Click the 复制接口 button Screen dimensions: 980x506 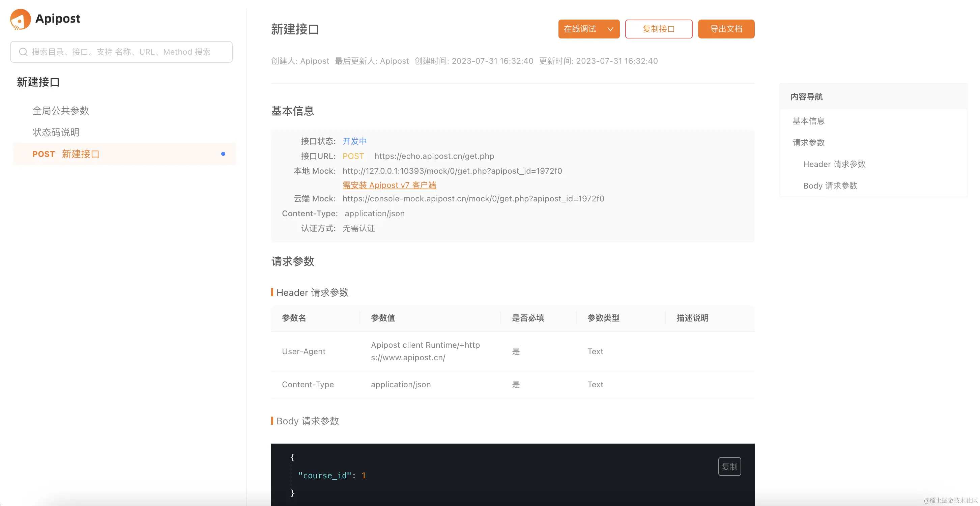[x=659, y=29]
